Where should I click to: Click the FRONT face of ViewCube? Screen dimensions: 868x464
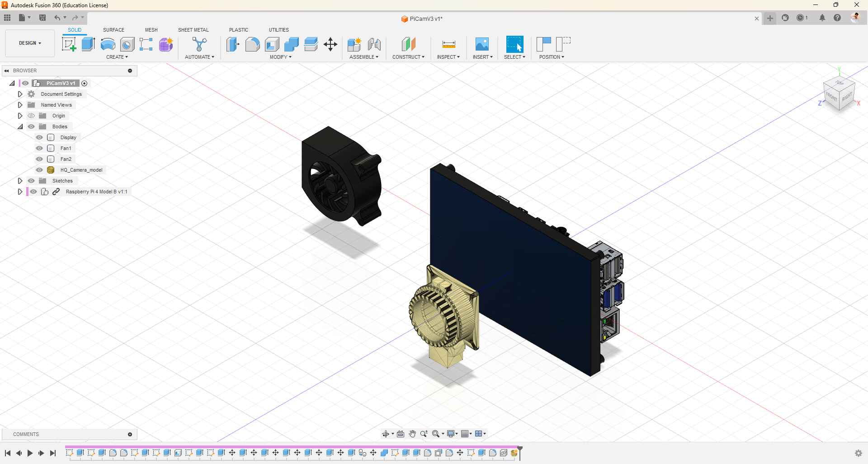pos(831,96)
